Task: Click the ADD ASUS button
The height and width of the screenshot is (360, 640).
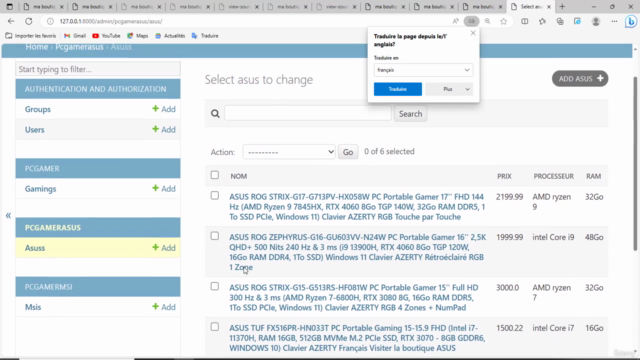Action: (x=580, y=79)
